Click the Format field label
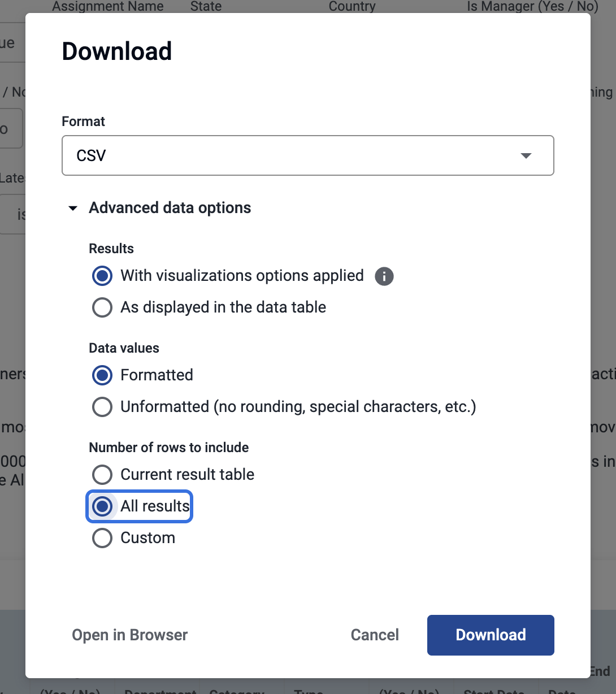The width and height of the screenshot is (616, 694). [84, 122]
